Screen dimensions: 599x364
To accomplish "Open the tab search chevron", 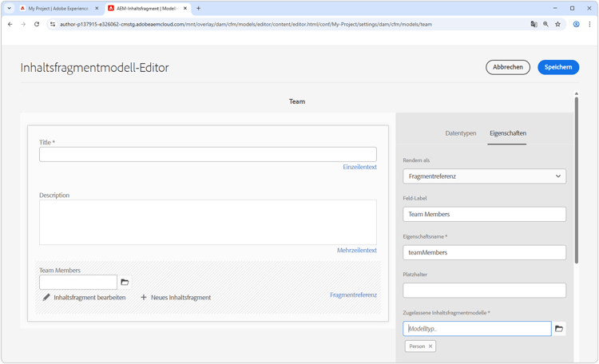I will [x=9, y=8].
